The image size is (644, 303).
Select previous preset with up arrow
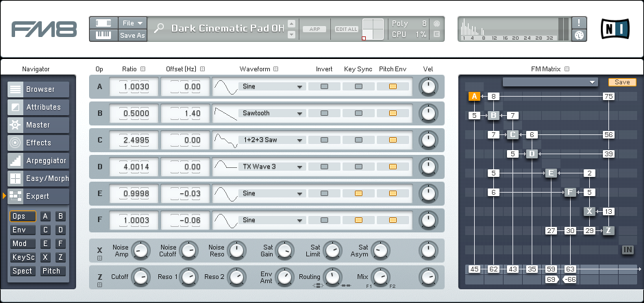pos(292,23)
